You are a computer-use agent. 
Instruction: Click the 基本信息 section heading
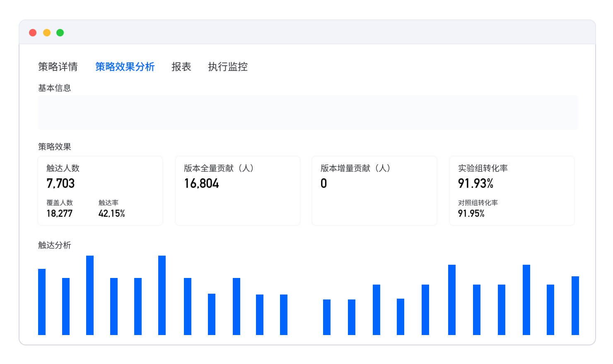[54, 88]
